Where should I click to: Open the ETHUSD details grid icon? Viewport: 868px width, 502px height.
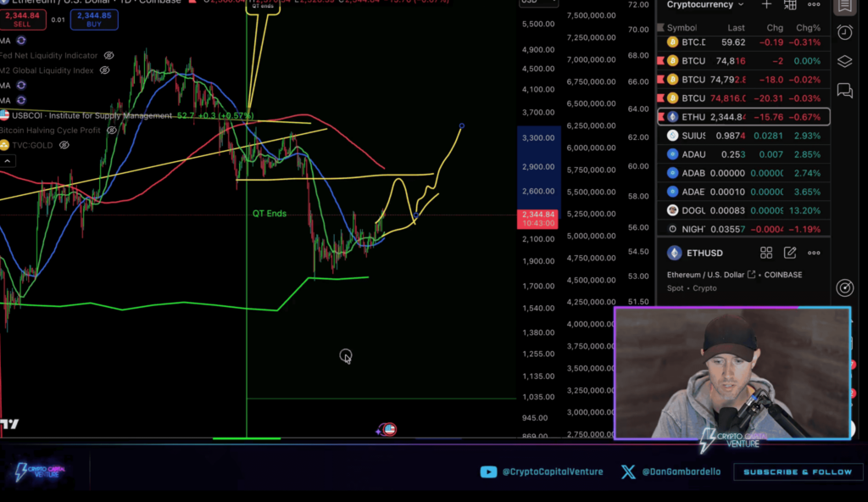(766, 254)
